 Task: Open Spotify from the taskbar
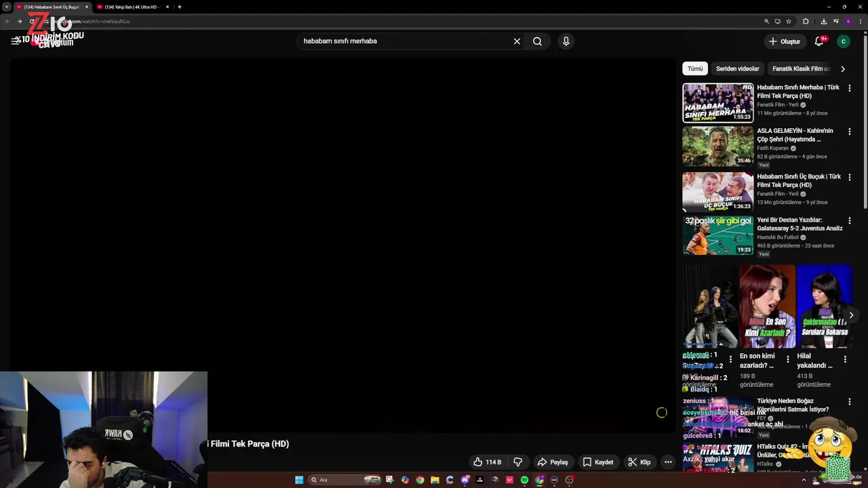[x=524, y=480]
